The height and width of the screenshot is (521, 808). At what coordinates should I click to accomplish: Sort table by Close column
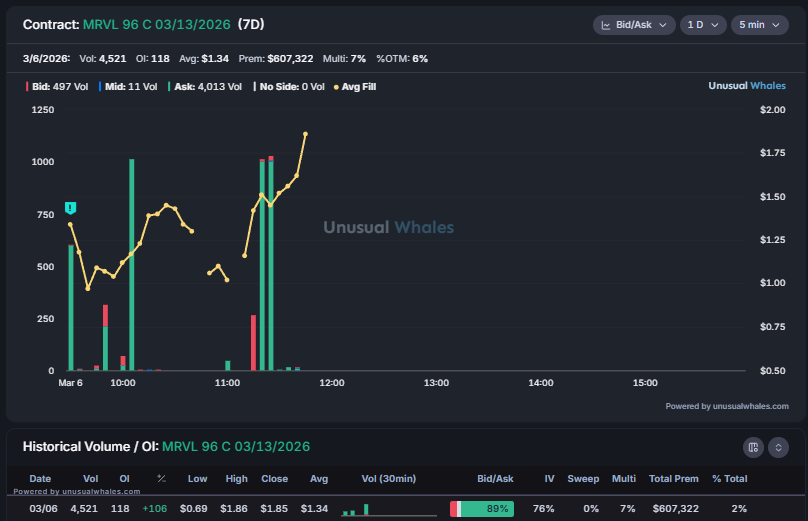pos(275,478)
